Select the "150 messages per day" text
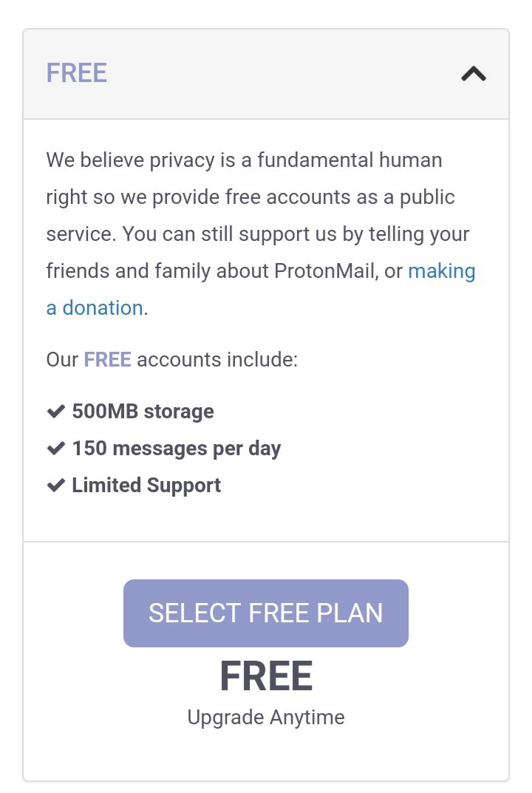This screenshot has height=793, width=532. (x=177, y=449)
